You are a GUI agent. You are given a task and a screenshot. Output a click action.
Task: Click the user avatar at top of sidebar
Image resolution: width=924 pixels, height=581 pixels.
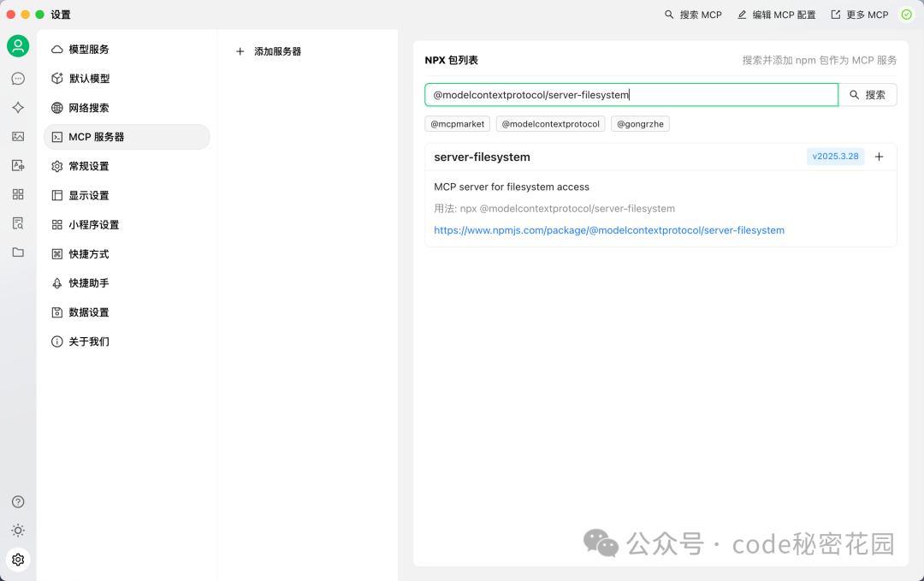tap(18, 46)
